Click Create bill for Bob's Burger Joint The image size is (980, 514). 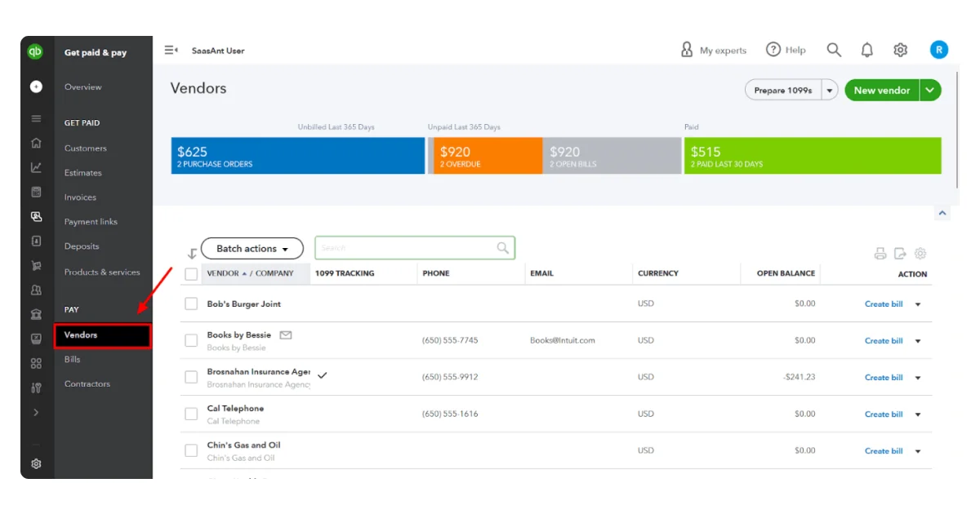tap(884, 304)
